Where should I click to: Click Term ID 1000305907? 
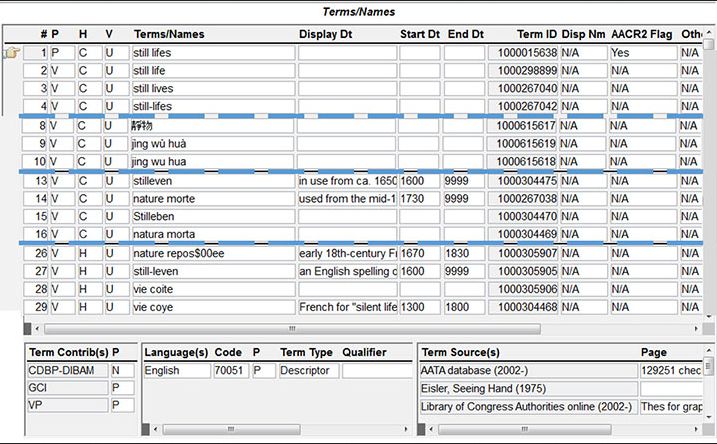523,254
